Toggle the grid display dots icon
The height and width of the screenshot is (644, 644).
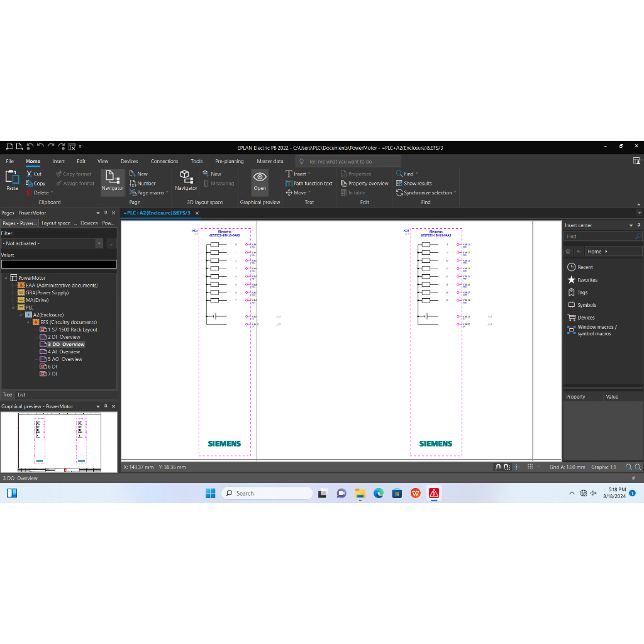tap(530, 467)
